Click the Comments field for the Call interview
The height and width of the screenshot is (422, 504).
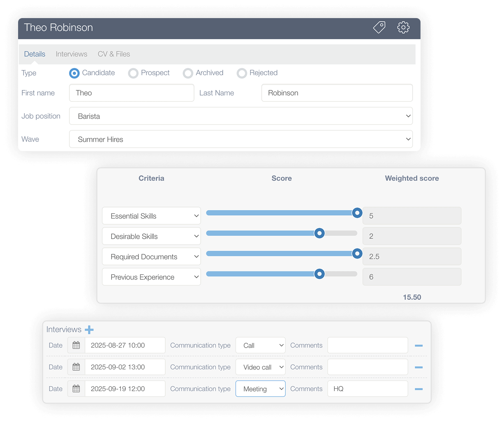point(368,345)
